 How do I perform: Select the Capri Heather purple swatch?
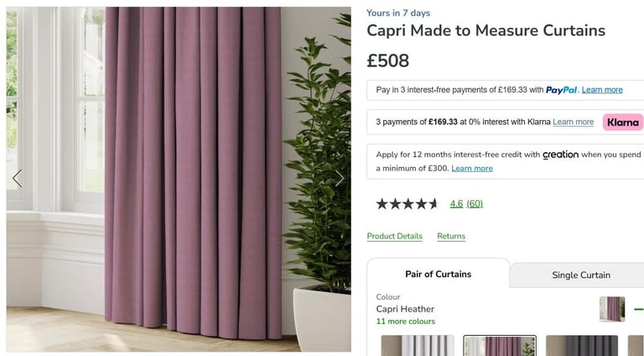click(500, 345)
